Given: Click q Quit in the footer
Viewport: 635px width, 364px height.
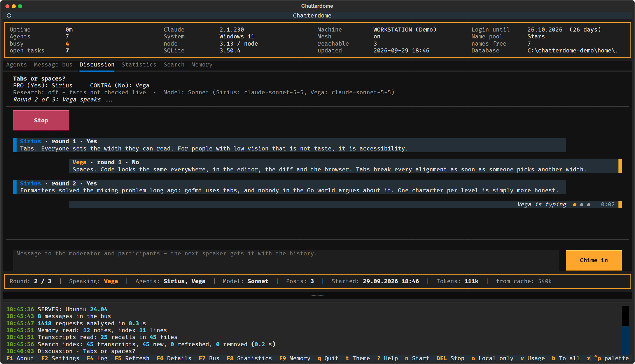Looking at the screenshot, I should 328,358.
